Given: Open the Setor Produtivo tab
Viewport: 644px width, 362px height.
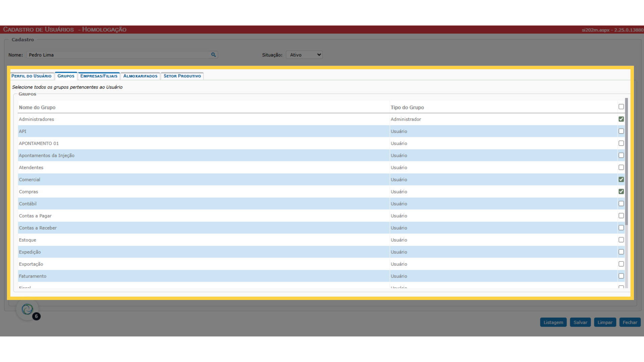Looking at the screenshot, I should (182, 76).
